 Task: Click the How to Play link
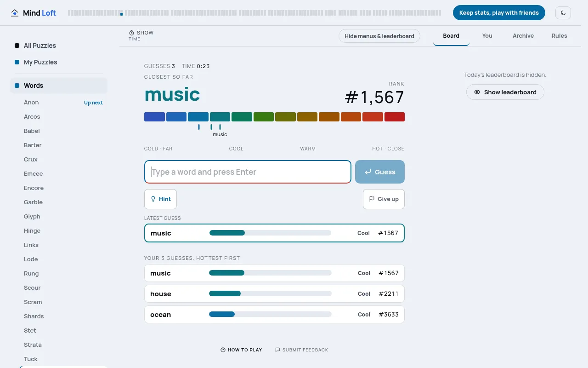point(241,350)
